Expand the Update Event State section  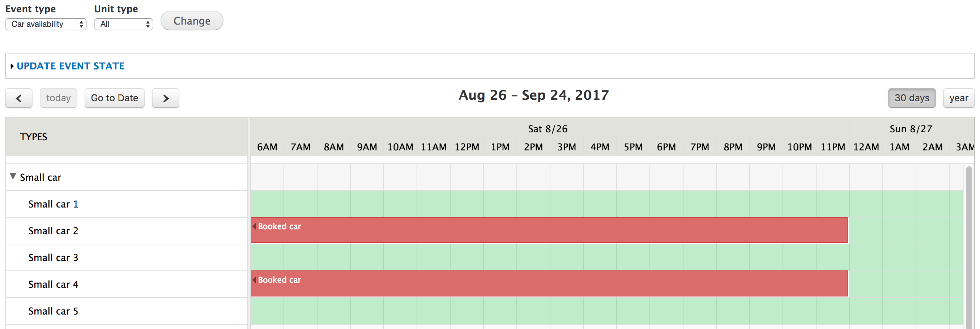[x=71, y=66]
